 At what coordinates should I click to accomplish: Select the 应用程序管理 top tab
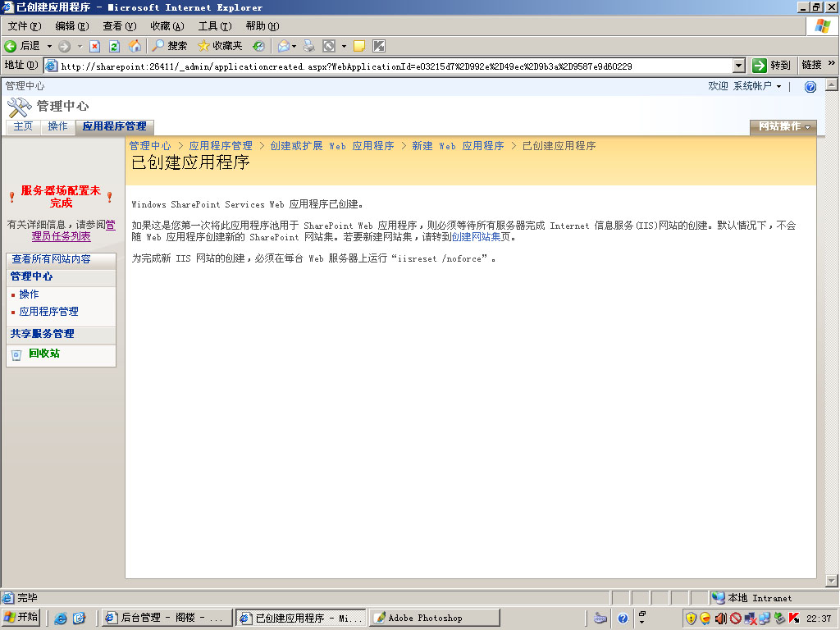point(114,126)
